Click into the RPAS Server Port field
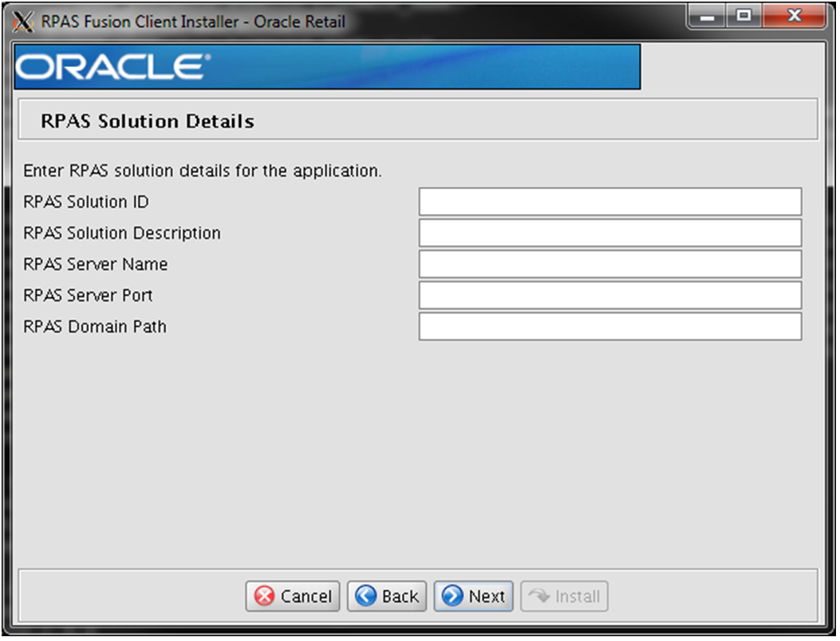This screenshot has width=840, height=641. (x=610, y=295)
